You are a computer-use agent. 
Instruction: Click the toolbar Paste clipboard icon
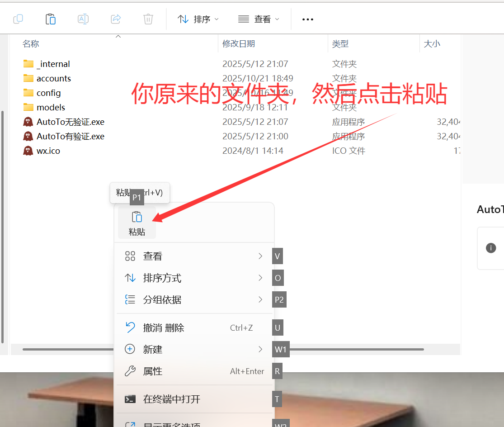click(x=51, y=19)
